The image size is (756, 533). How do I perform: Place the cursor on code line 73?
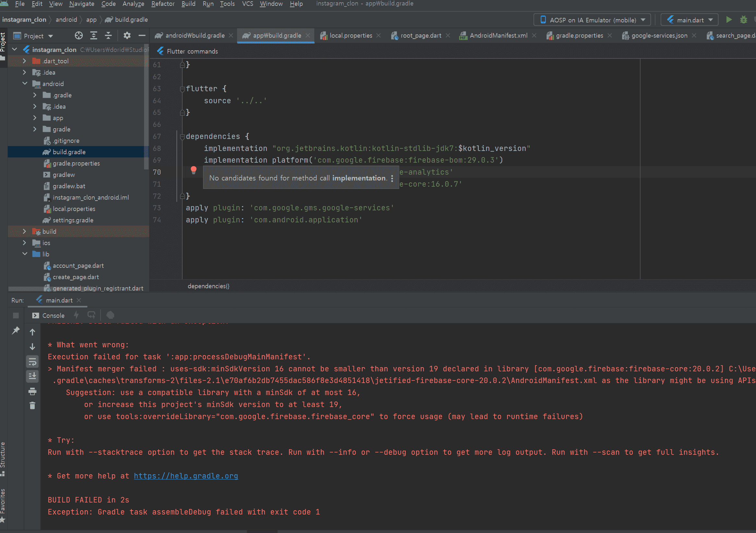290,208
